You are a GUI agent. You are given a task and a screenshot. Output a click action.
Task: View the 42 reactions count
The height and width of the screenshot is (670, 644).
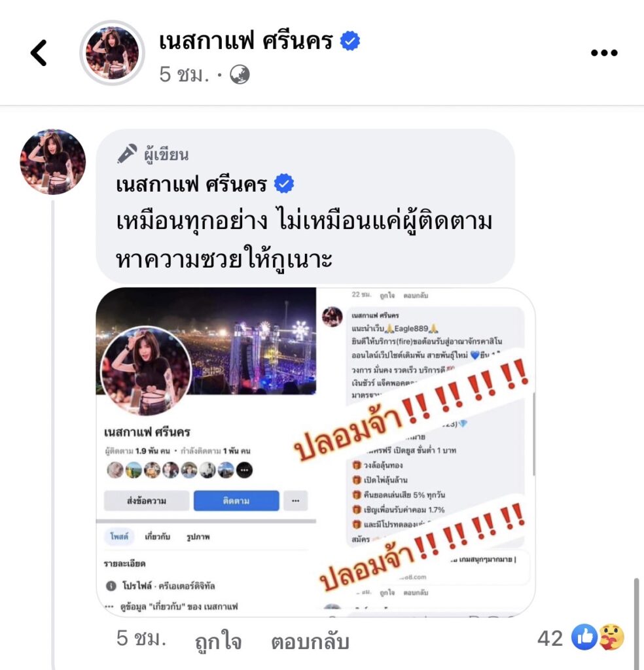click(x=550, y=639)
